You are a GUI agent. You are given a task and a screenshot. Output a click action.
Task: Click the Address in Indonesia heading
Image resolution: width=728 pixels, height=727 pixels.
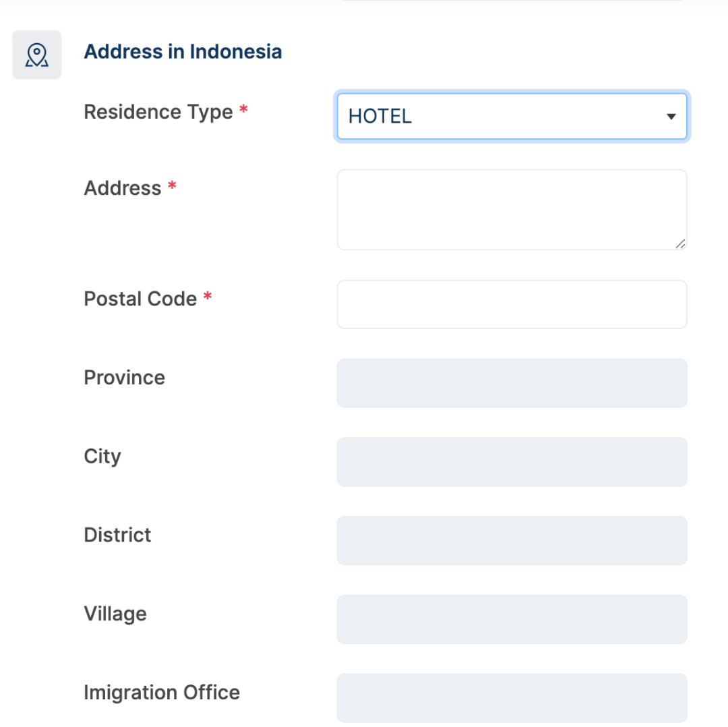point(183,52)
